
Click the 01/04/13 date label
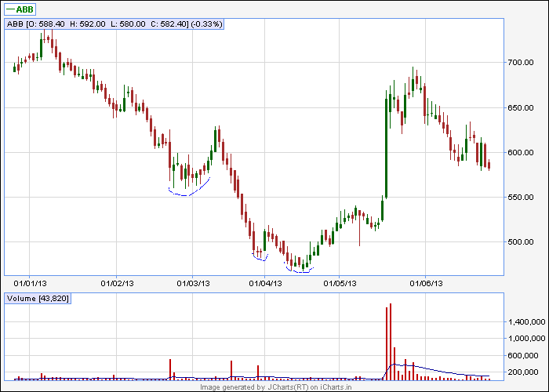pos(265,283)
